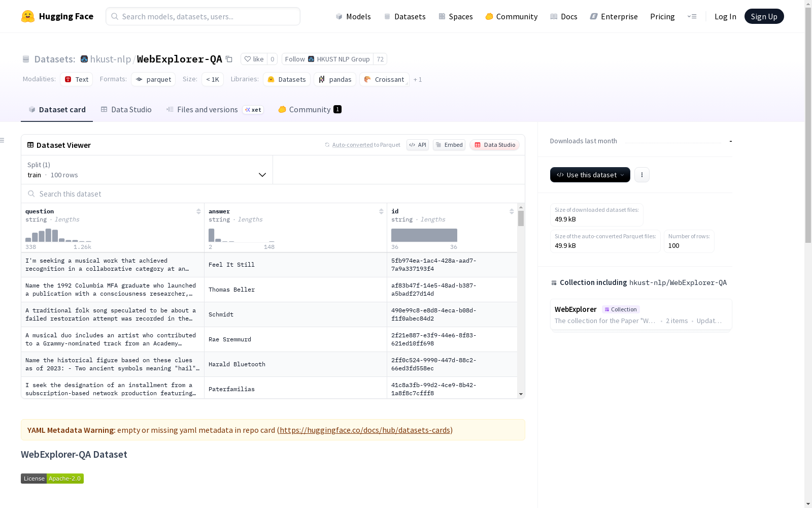Show additional libraries with +1
812x508 pixels.
[418, 80]
